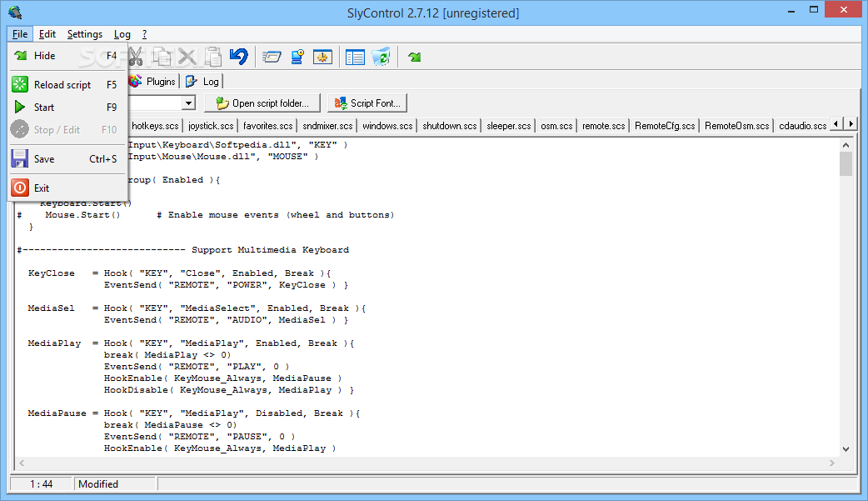This screenshot has height=501, width=868.
Task: Click the Hide menu item's green arrow icon
Action: point(21,55)
